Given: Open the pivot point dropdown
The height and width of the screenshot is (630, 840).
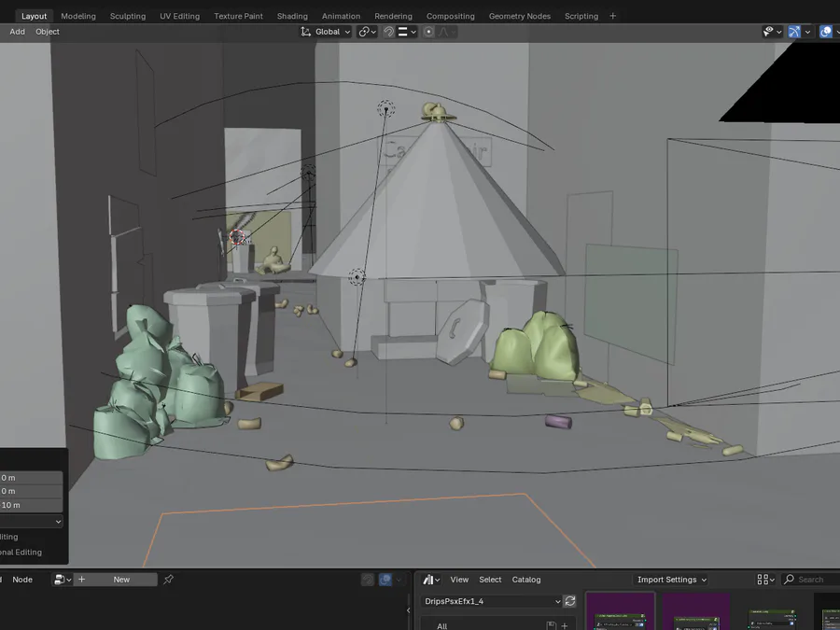Looking at the screenshot, I should (x=367, y=32).
